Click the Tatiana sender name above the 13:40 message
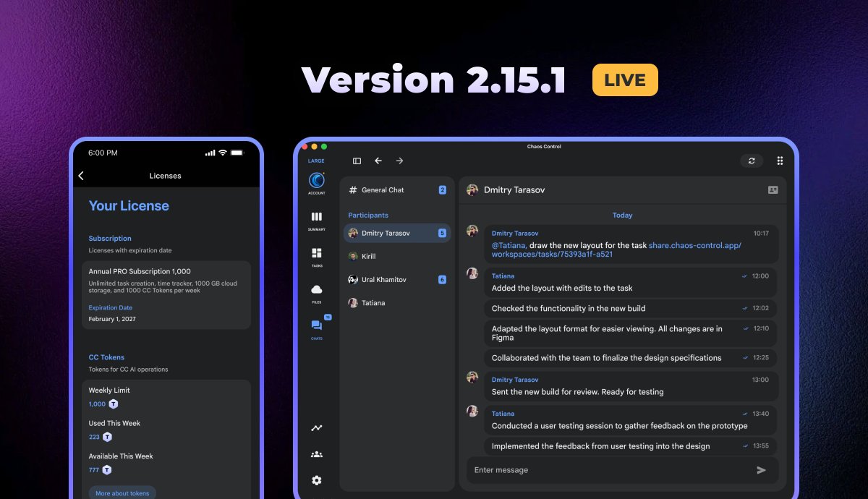The image size is (868, 499). click(503, 414)
